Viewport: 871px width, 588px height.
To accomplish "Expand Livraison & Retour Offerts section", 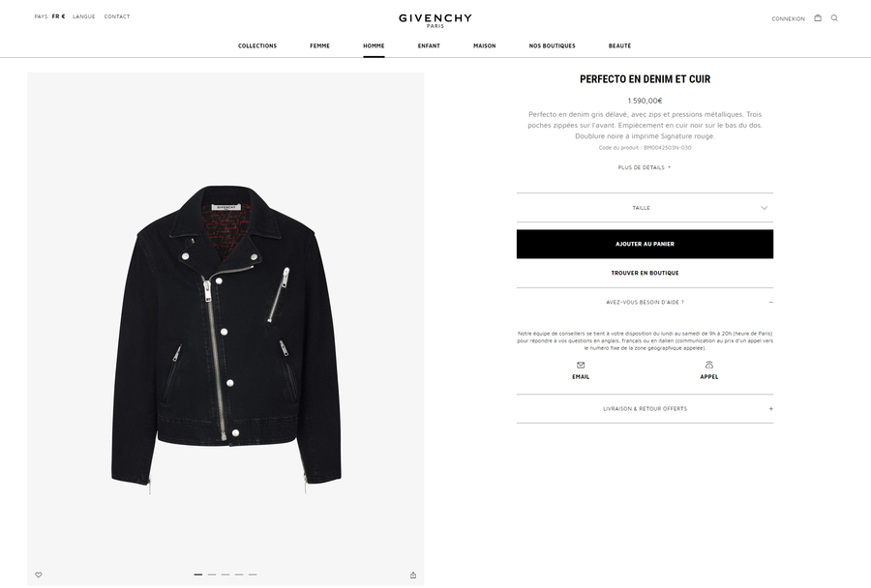I will (645, 409).
